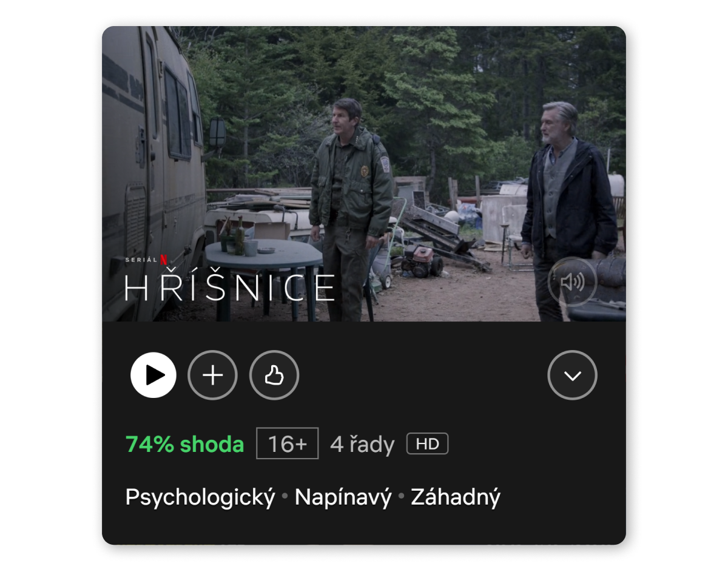Click the Netflix red N logo
728x569 pixels.
(164, 260)
